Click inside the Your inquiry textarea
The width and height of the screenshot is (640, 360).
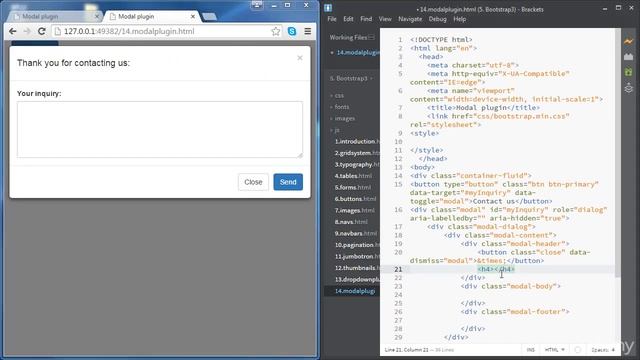pyautogui.click(x=160, y=129)
